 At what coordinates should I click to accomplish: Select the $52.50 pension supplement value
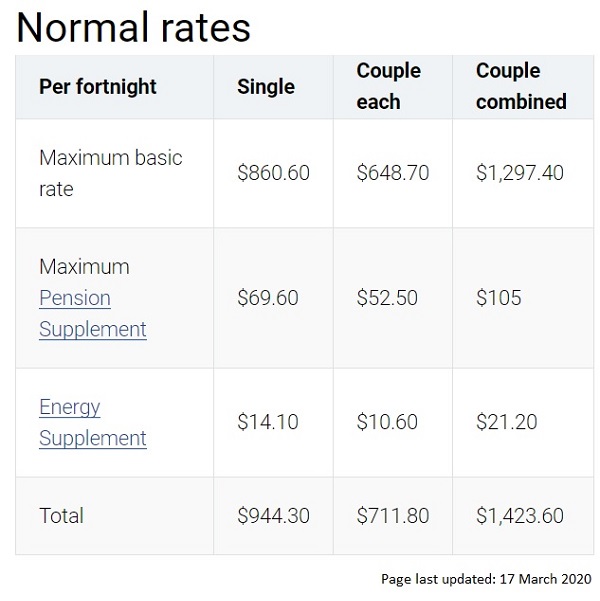tap(387, 298)
